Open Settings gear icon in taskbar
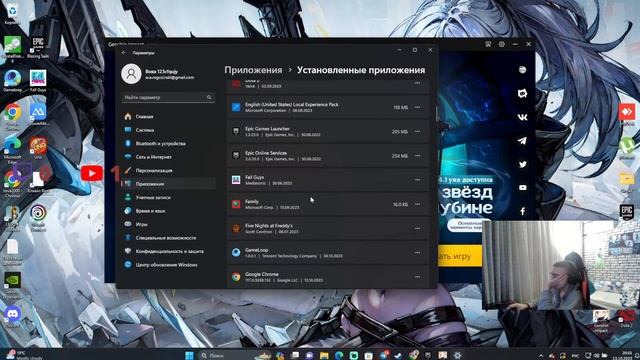 click(x=458, y=356)
